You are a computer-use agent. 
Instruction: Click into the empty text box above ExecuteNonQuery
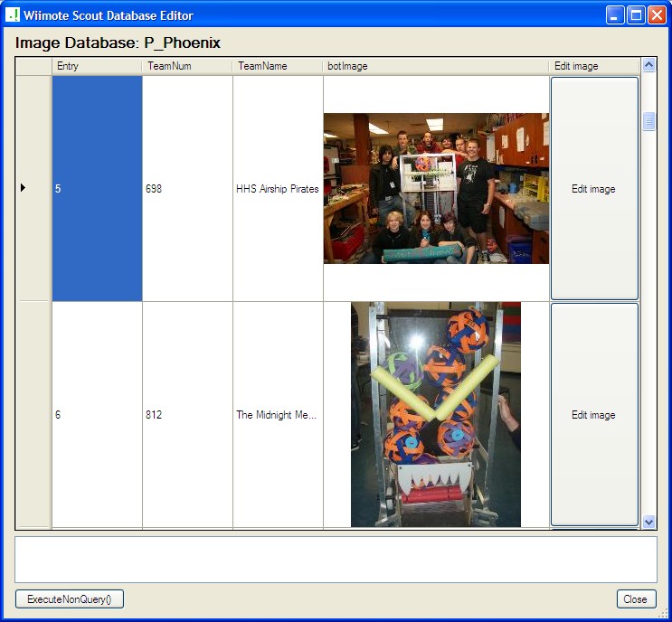336,560
